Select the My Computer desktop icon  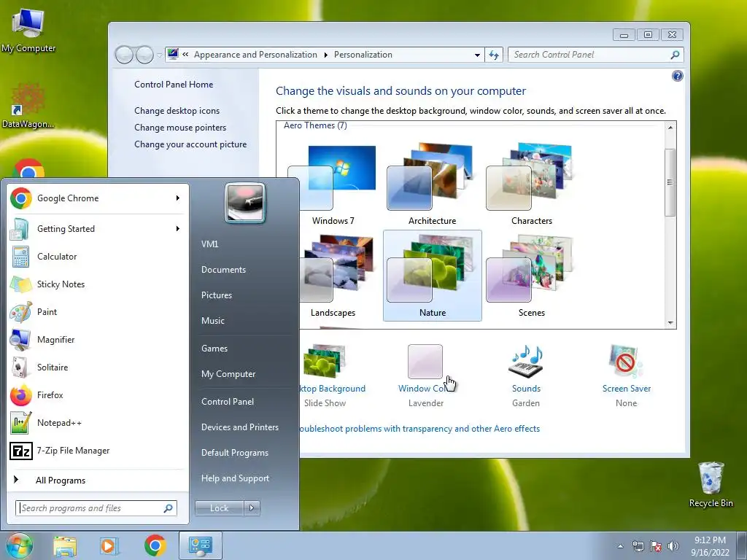[x=28, y=31]
